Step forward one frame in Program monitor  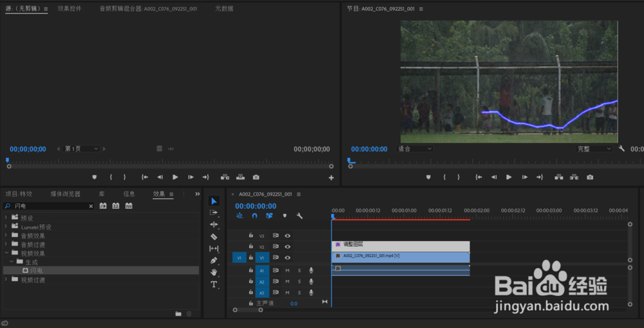pos(524,177)
